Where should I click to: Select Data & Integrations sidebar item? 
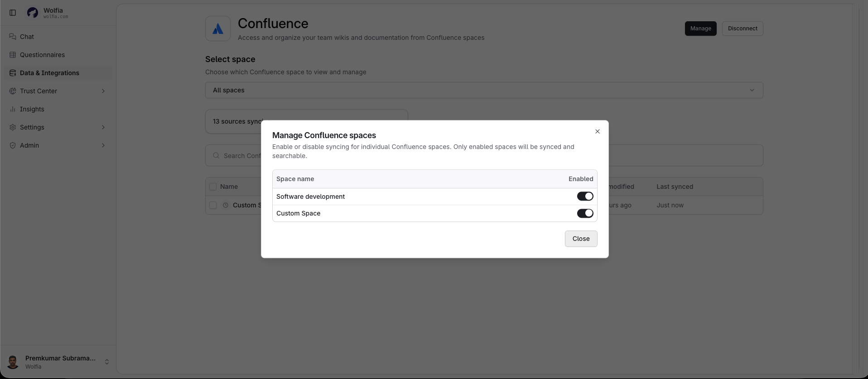pyautogui.click(x=58, y=73)
